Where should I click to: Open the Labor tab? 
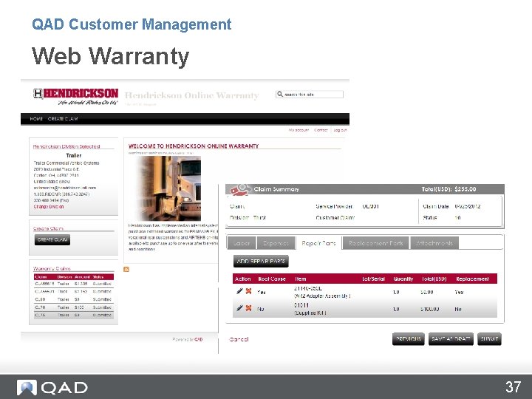coord(242,243)
